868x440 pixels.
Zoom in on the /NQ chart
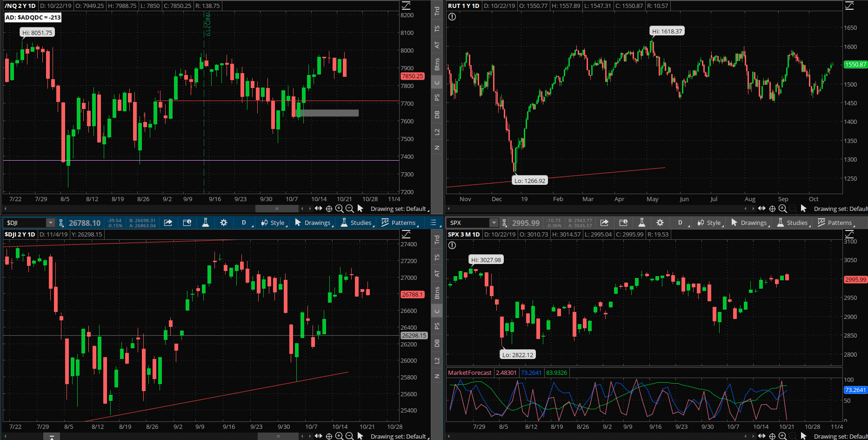[x=339, y=209]
